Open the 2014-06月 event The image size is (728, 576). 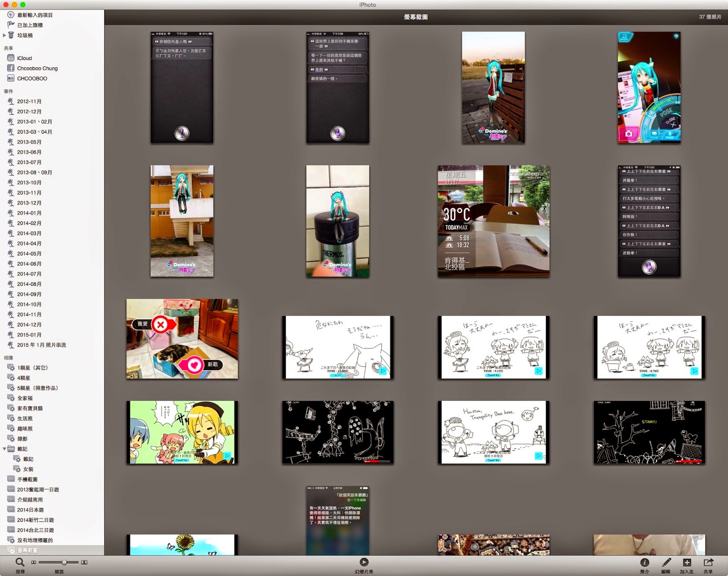click(29, 264)
